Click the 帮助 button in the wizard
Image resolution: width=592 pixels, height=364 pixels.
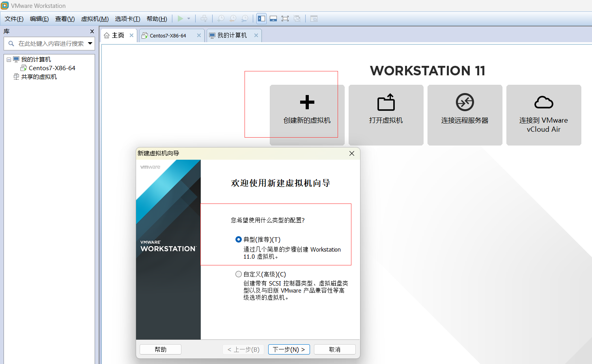coord(161,349)
